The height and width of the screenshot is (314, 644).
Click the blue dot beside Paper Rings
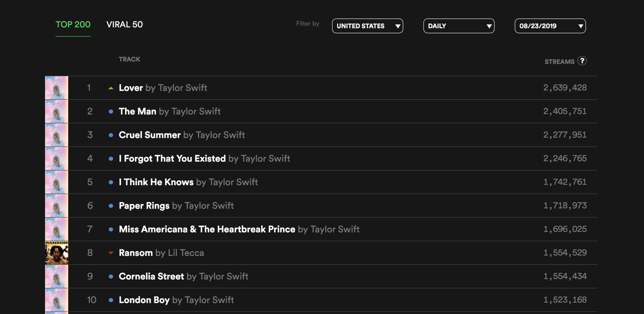pyautogui.click(x=111, y=206)
